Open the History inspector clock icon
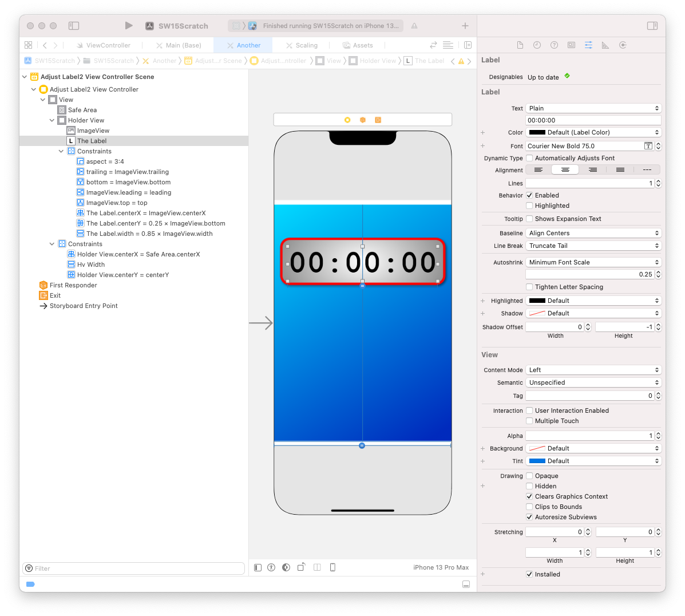The image size is (685, 616). [x=537, y=45]
